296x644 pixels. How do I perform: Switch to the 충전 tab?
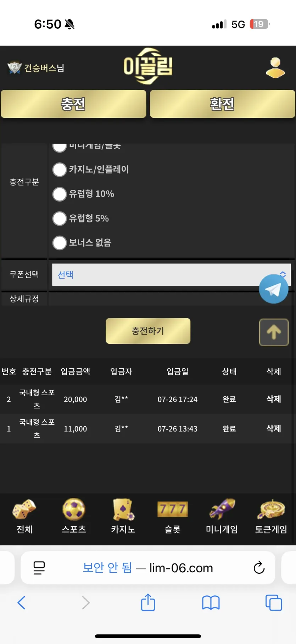[x=73, y=104]
